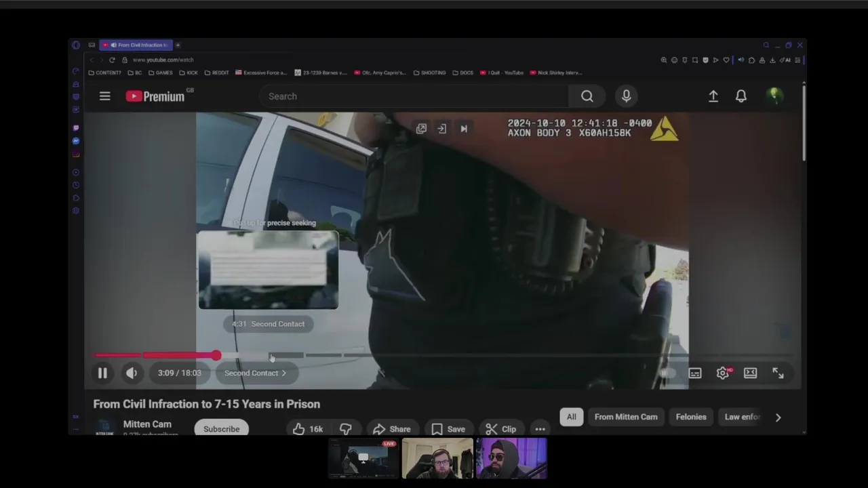This screenshot has height=488, width=868.
Task: Open the I Quit - YouTube bookmark
Action: (x=502, y=73)
